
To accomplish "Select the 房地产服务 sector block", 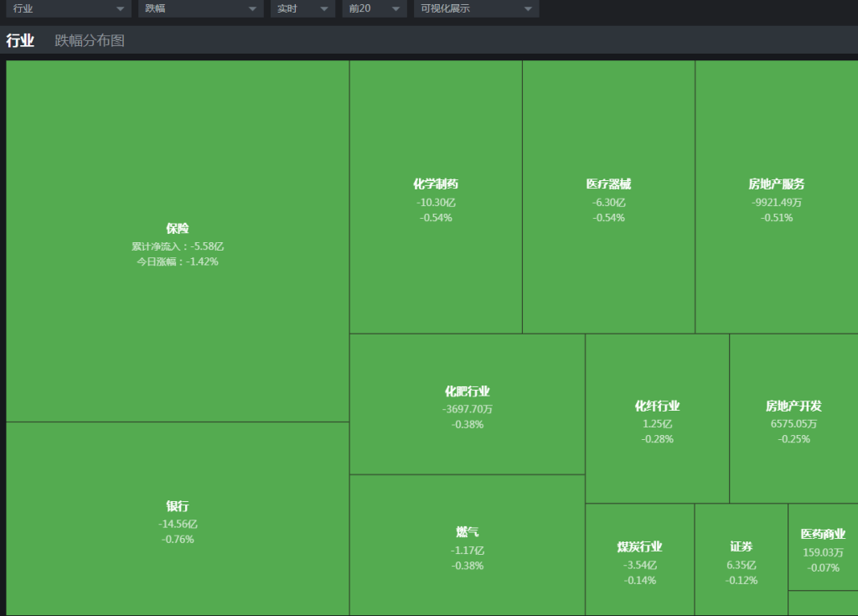I will pos(777,198).
